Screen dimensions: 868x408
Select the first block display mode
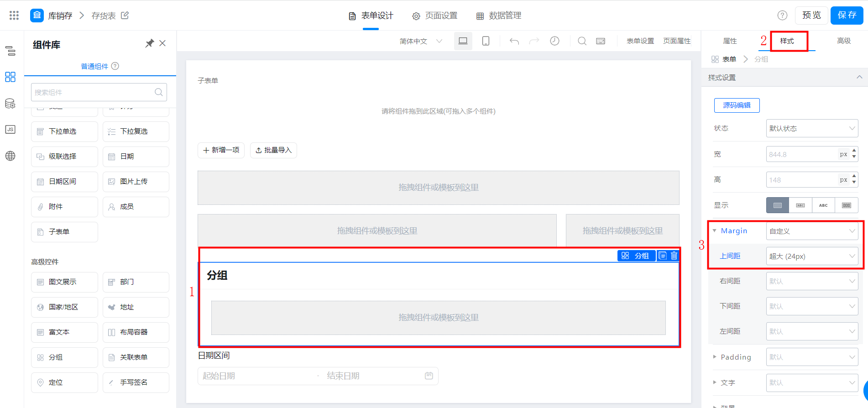[x=777, y=205]
